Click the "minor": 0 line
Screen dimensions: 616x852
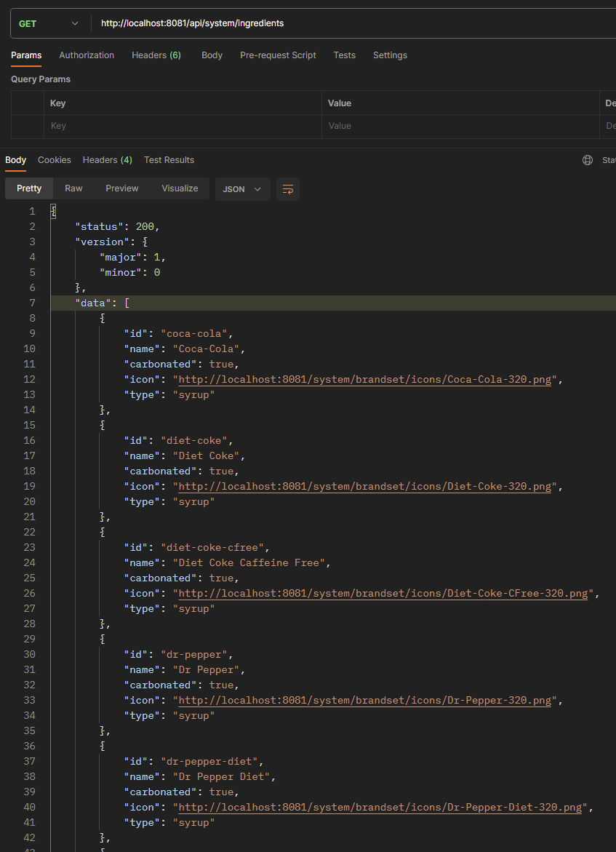[x=130, y=272]
